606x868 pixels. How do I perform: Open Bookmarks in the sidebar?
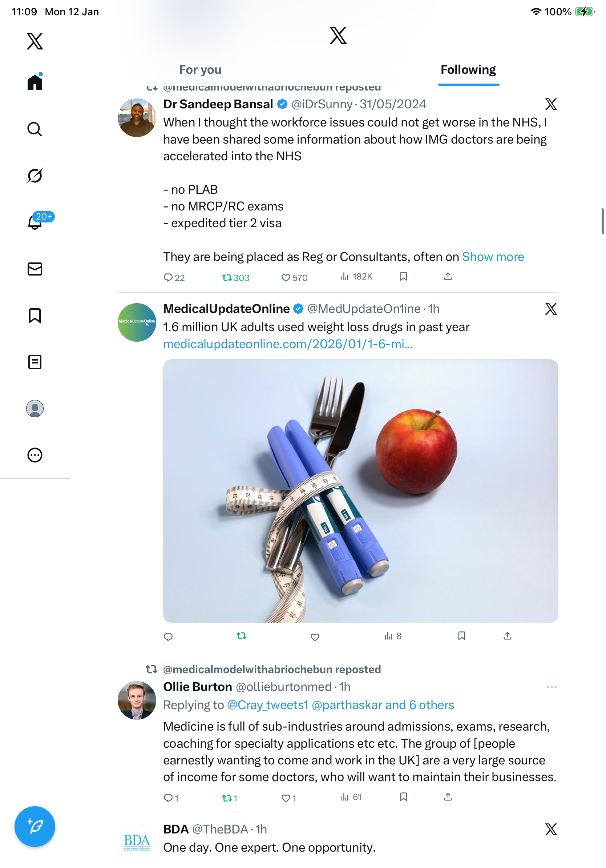coord(35,316)
